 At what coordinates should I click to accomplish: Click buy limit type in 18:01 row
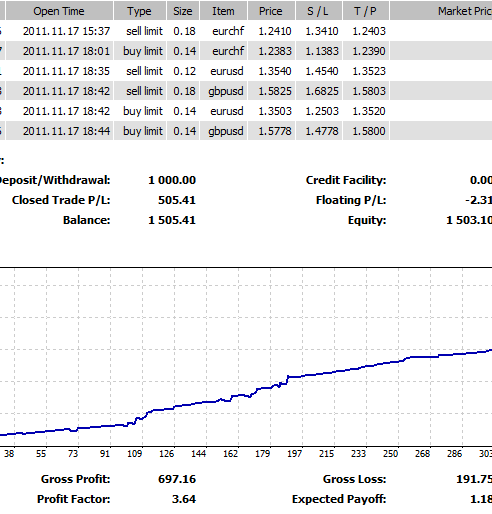pyautogui.click(x=143, y=51)
